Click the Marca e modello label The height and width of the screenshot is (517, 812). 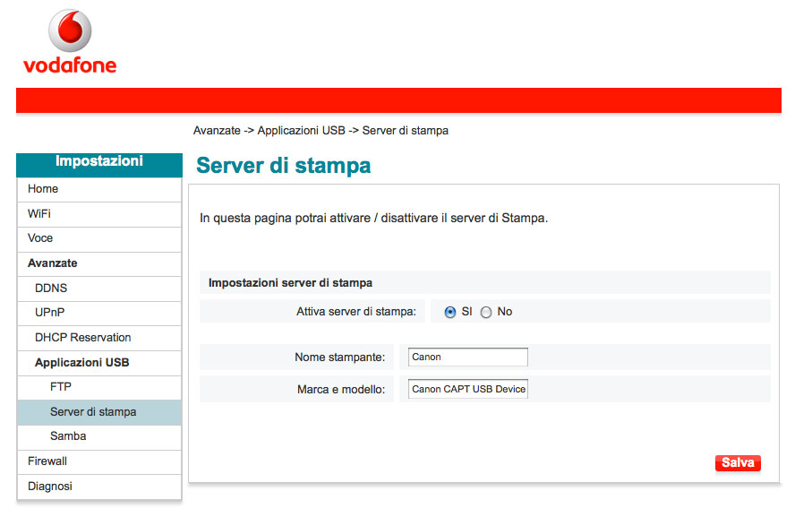point(341,390)
